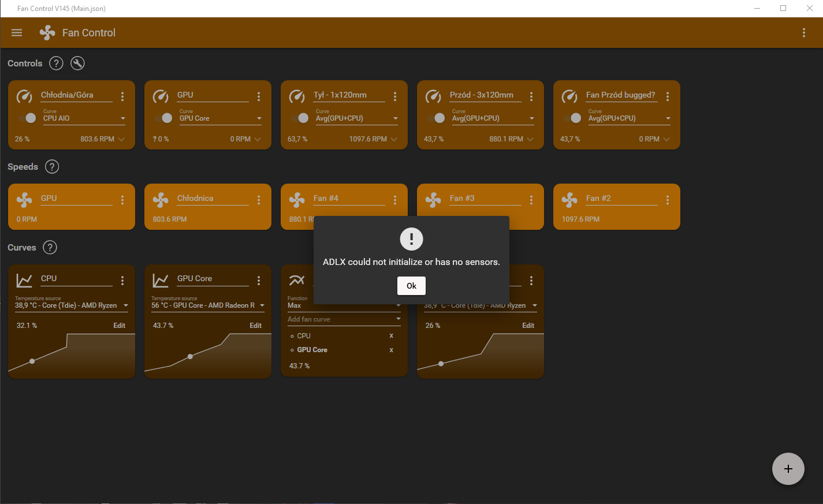Screen dimensions: 823x504
Task: Click the fan icon on the Chłodnica speed card
Action: tap(161, 200)
